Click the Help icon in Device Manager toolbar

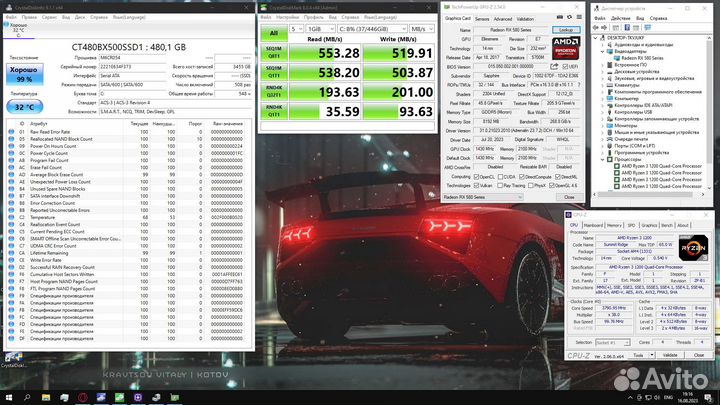pos(627,28)
